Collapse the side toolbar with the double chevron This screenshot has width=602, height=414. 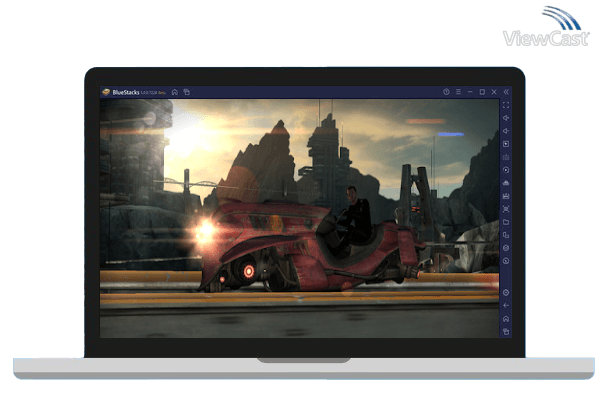click(x=506, y=92)
